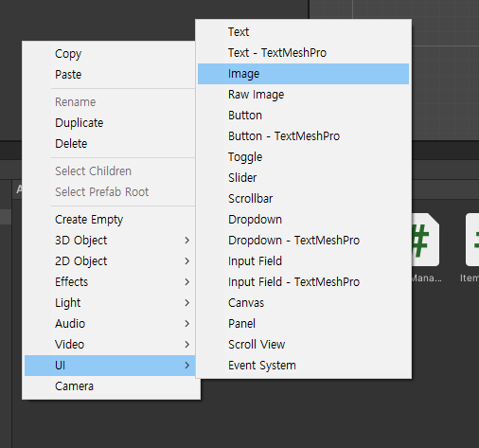Expand arrow next to Video
The image size is (479, 448).
pyautogui.click(x=187, y=345)
